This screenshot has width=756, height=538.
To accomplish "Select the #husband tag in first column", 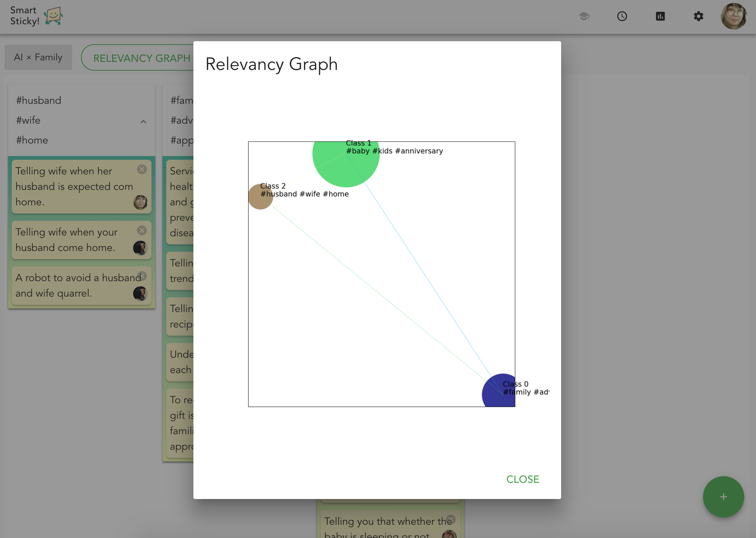I will tap(39, 100).
